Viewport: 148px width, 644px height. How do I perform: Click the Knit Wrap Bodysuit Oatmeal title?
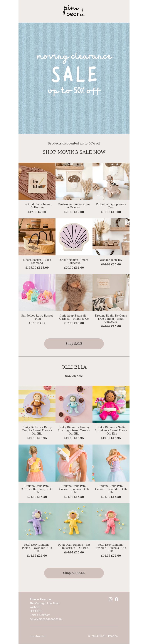[74, 317]
